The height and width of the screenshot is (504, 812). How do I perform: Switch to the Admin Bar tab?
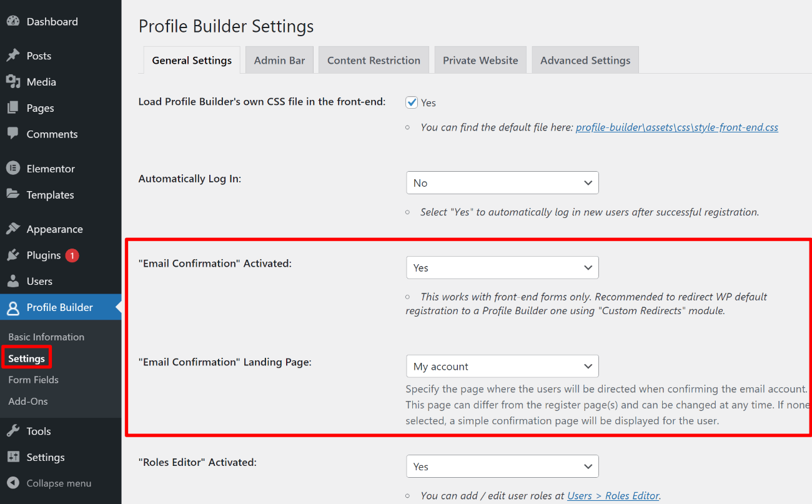(279, 60)
